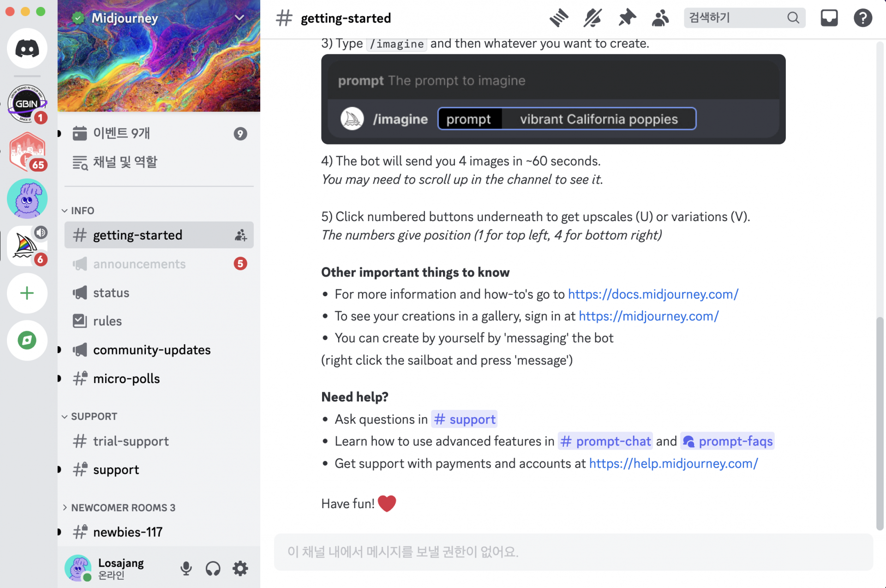Toggle the microphone mute button
886x588 pixels.
186,568
